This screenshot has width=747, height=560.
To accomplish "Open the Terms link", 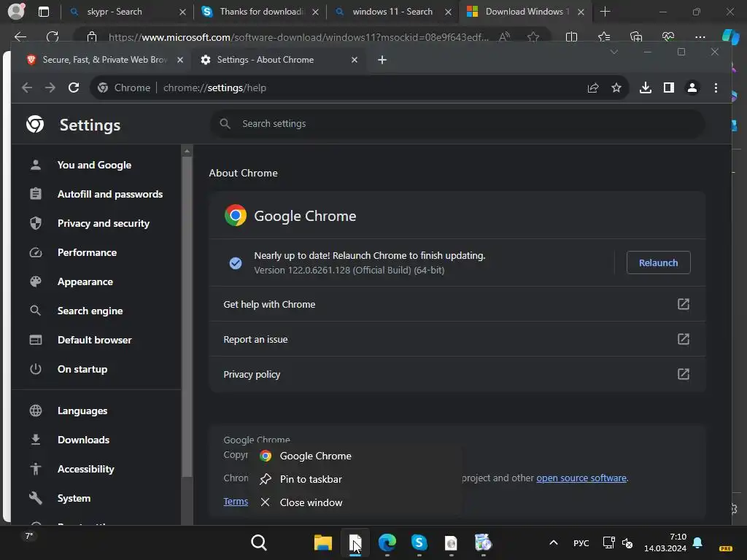I will 236,501.
